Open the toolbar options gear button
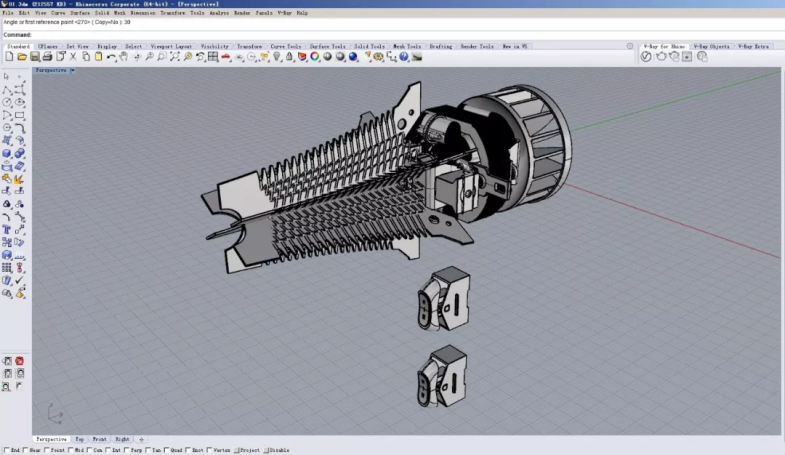 coord(629,46)
